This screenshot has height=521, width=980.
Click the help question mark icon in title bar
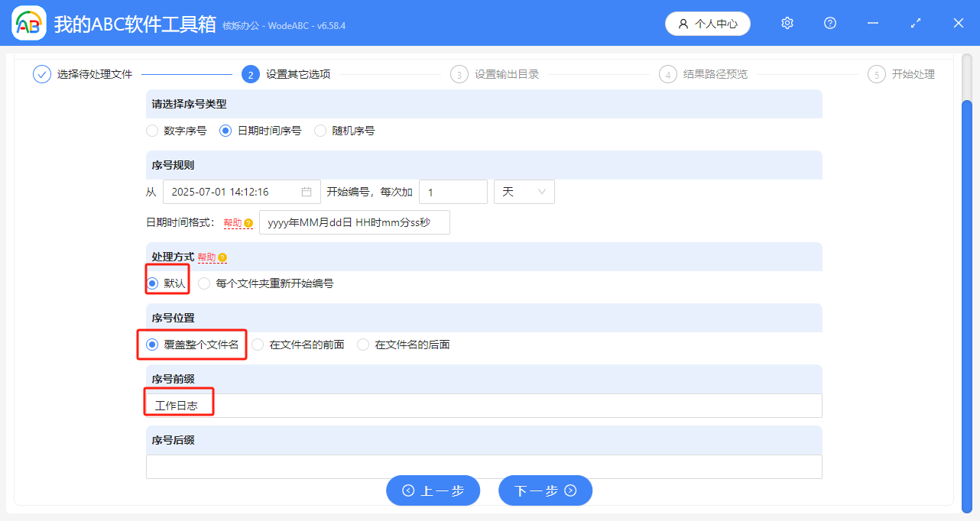click(x=830, y=24)
